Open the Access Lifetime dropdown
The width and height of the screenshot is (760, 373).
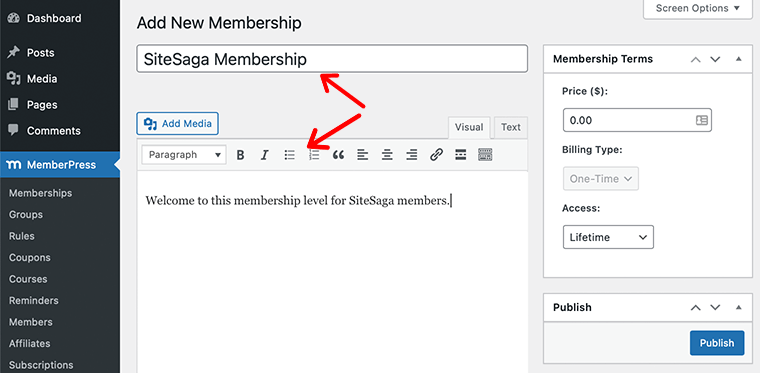(x=608, y=237)
